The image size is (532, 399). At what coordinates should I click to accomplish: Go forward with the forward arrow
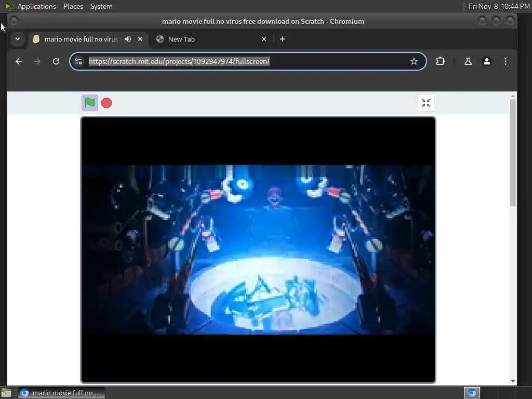click(37, 61)
